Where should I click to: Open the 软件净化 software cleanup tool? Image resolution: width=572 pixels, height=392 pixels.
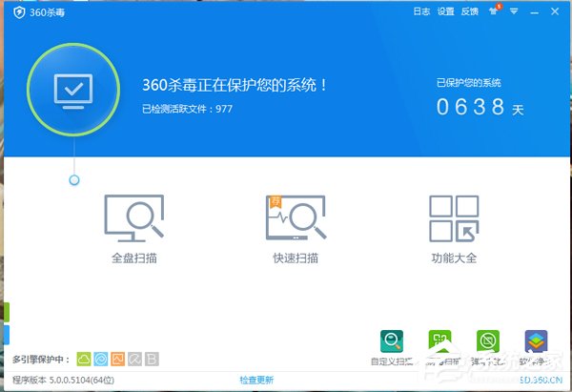pyautogui.click(x=536, y=348)
